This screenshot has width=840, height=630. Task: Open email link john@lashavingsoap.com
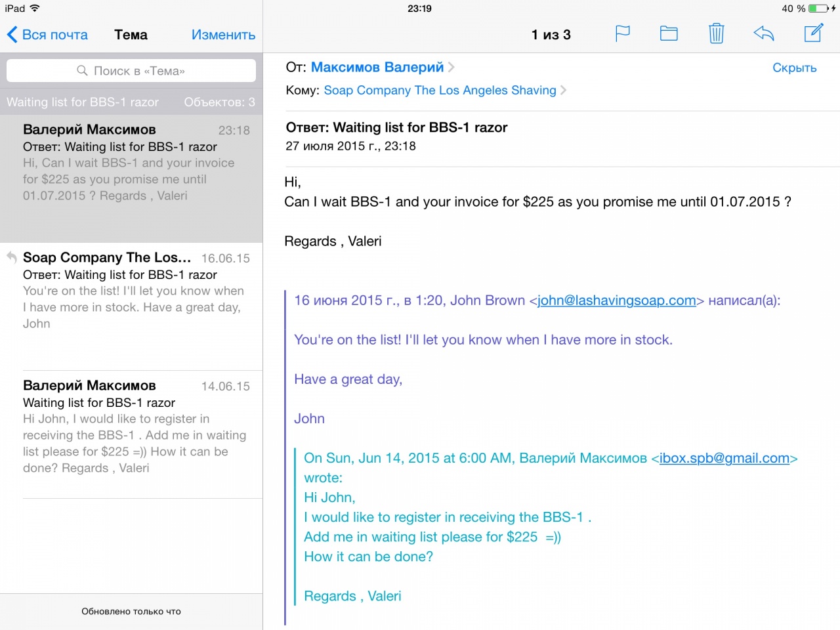(x=617, y=301)
